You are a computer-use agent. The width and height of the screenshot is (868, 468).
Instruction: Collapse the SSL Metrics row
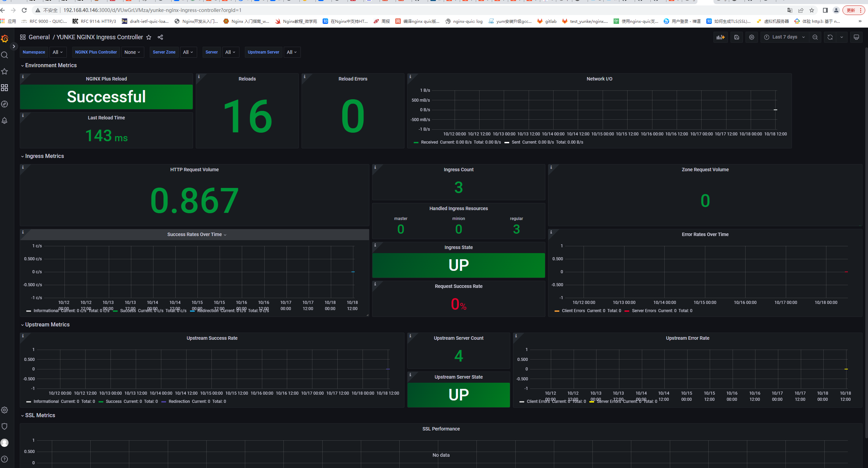pos(38,415)
